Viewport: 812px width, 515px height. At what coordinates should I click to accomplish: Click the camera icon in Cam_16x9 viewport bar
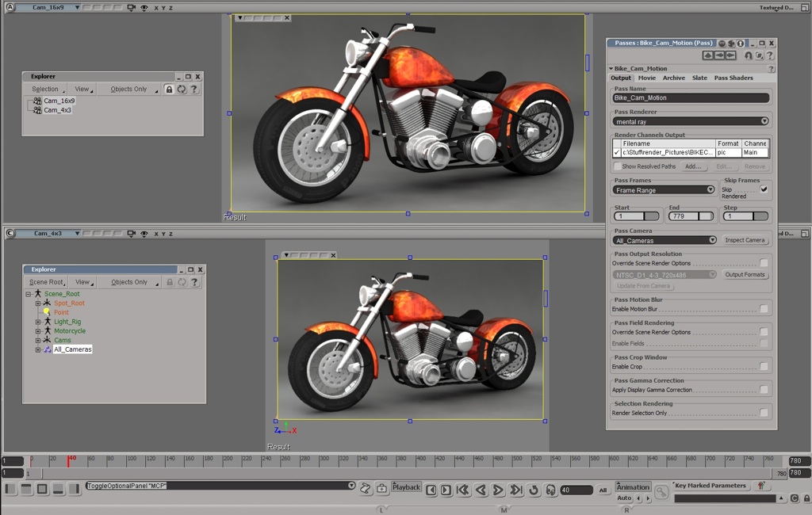(x=131, y=8)
